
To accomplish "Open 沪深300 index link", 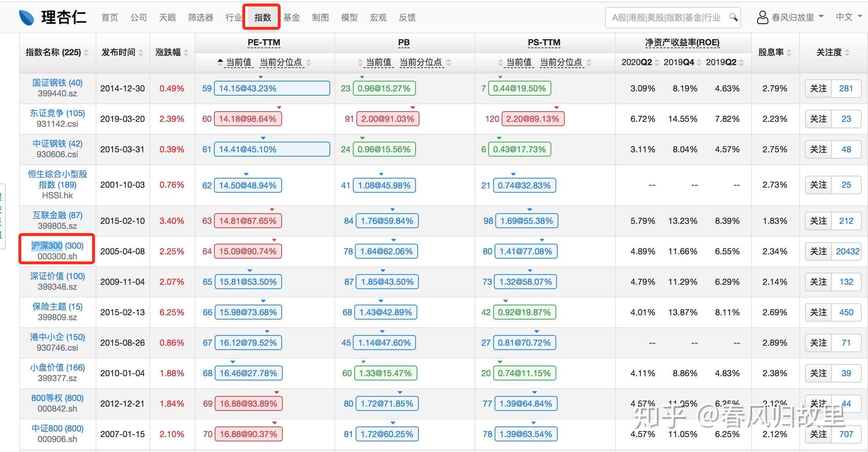I will 57,246.
